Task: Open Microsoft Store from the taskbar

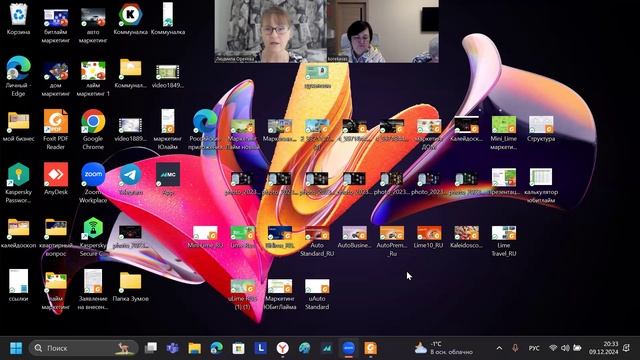Action: click(238, 348)
